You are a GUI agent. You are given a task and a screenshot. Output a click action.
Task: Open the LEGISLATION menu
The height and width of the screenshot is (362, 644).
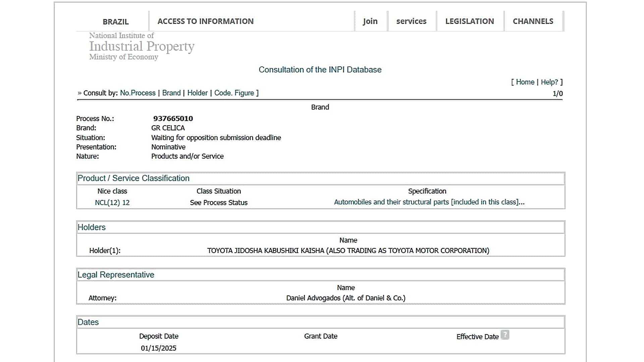tap(469, 21)
